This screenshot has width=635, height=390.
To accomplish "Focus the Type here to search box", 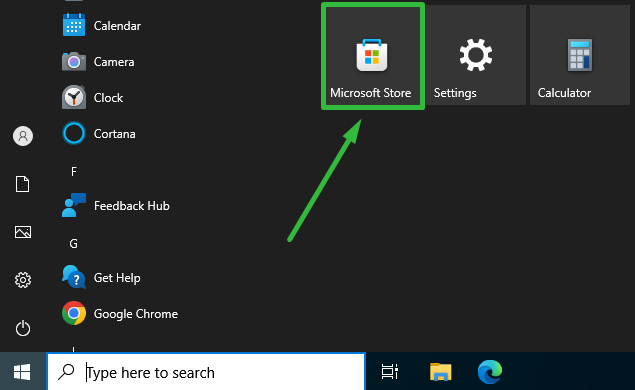I will pyautogui.click(x=206, y=372).
